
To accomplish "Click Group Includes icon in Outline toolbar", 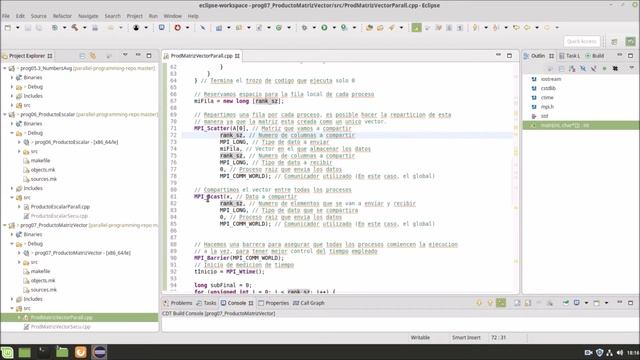I will point(615,69).
